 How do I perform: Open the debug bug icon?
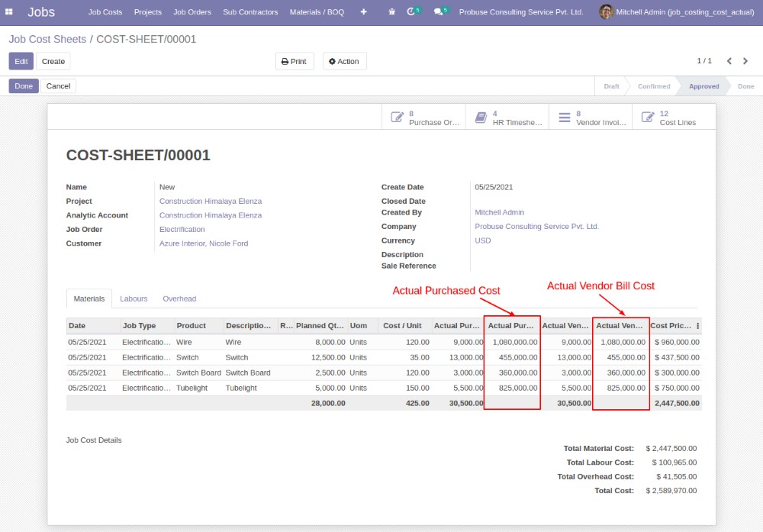391,12
